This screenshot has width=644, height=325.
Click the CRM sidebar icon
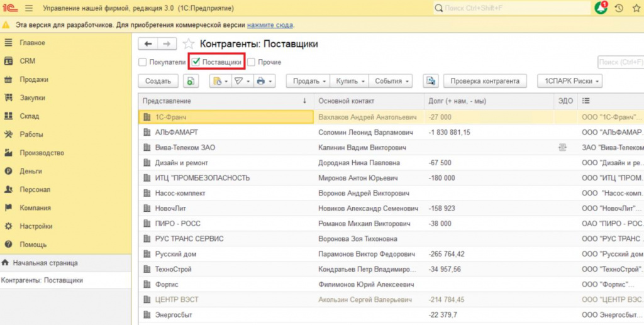(x=8, y=61)
